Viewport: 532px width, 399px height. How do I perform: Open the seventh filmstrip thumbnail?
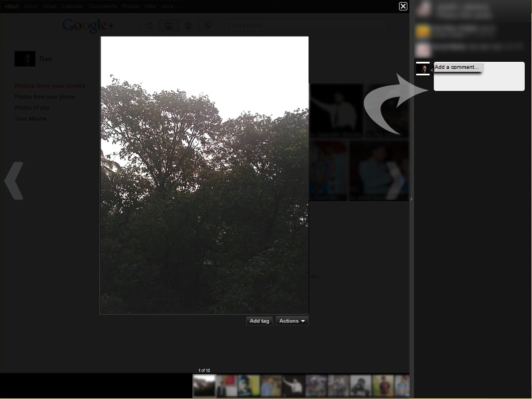click(x=338, y=386)
